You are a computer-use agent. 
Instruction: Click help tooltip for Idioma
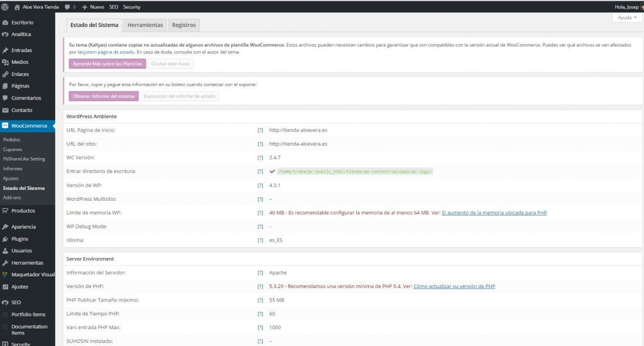click(260, 241)
